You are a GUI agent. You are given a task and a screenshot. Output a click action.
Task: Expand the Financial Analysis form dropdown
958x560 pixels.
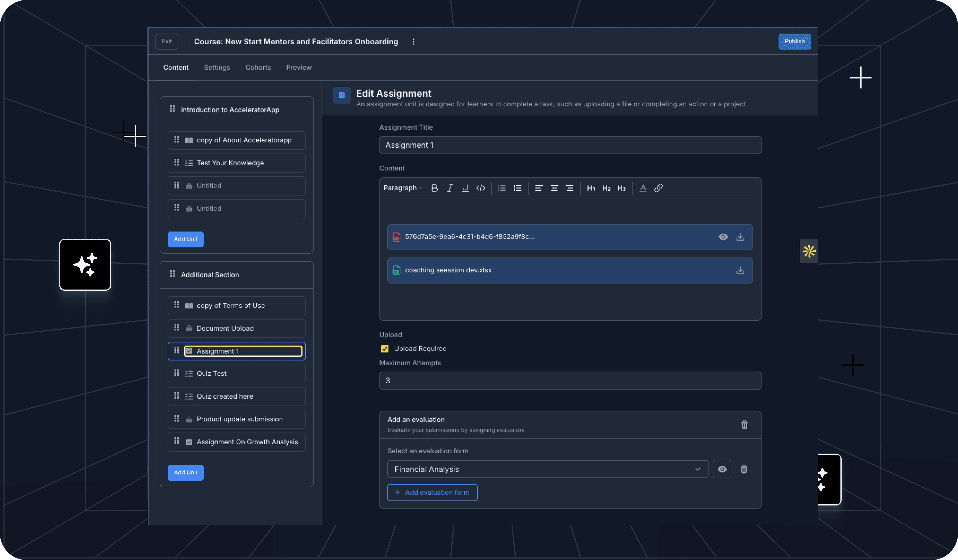(x=548, y=469)
